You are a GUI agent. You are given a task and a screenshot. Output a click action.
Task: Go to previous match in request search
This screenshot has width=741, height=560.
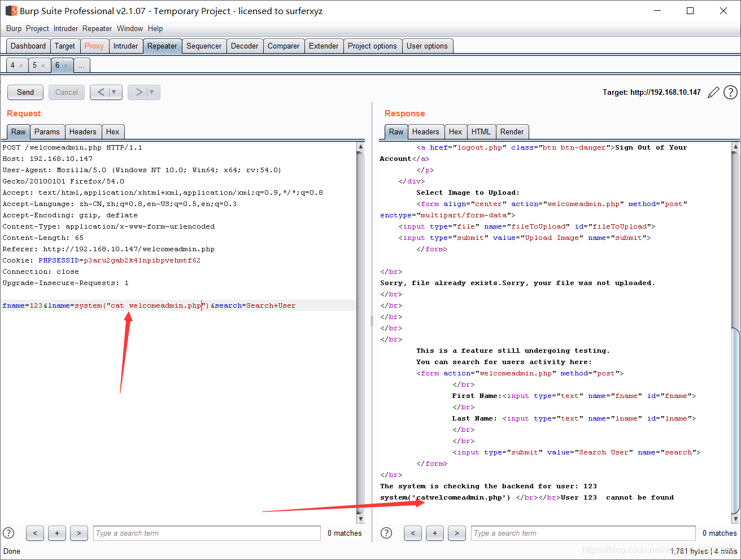pos(35,533)
